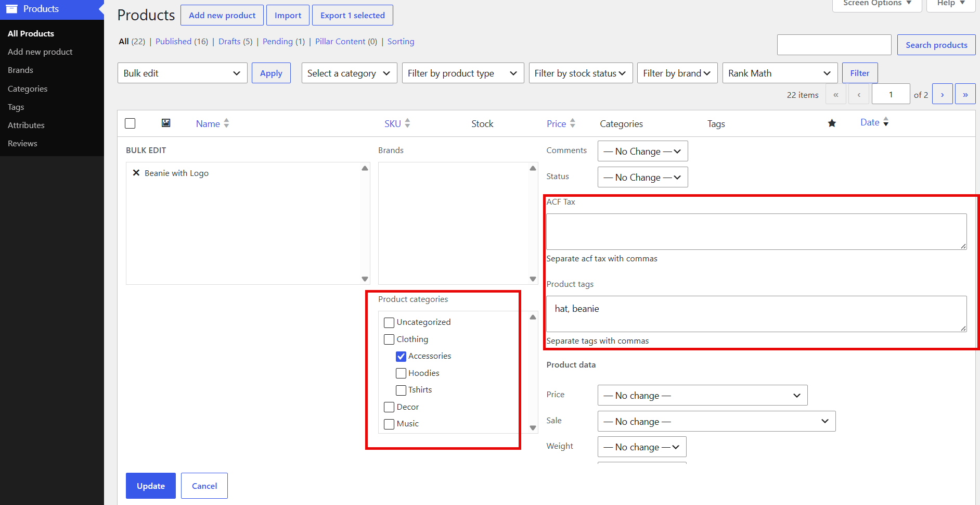Screen dimensions: 980x505
Task: Open Tags in sidebar menu
Action: click(x=16, y=107)
